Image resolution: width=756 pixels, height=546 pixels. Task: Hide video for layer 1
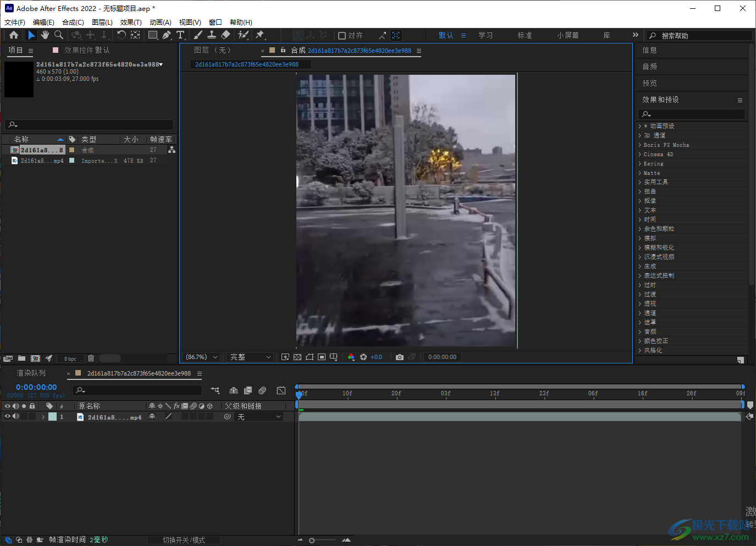click(x=8, y=416)
